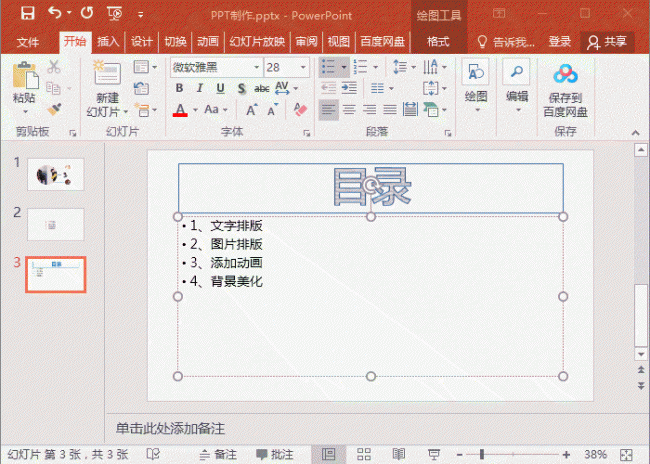Screen dimensions: 650x464
Task: Save the presentation with the floppy disk icon
Action: pyautogui.click(x=27, y=14)
